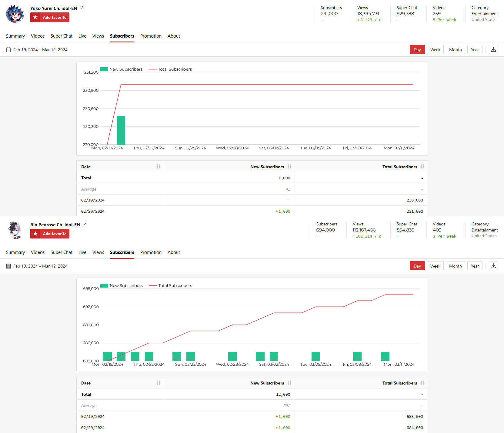Open Yuko Yurei channel external link icon
This screenshot has height=433, width=504.
[x=82, y=8]
